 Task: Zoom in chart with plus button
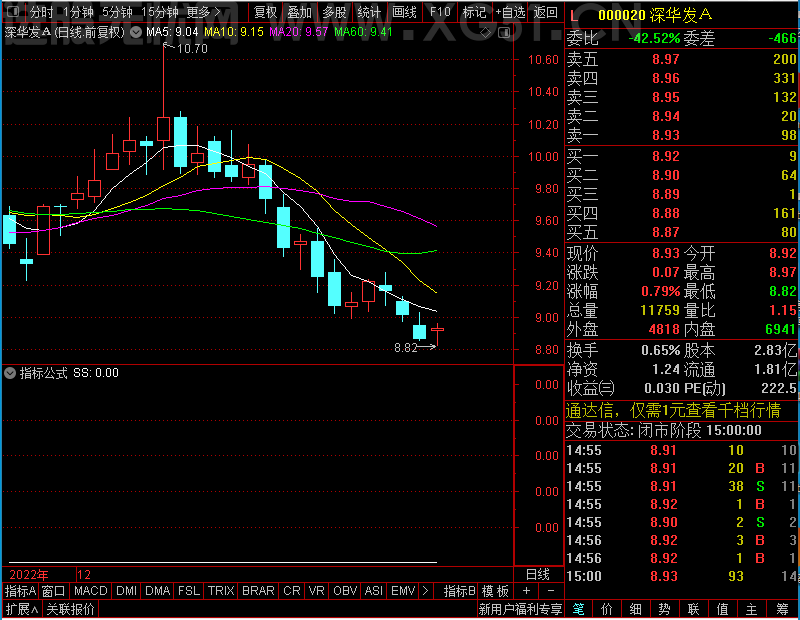526,591
